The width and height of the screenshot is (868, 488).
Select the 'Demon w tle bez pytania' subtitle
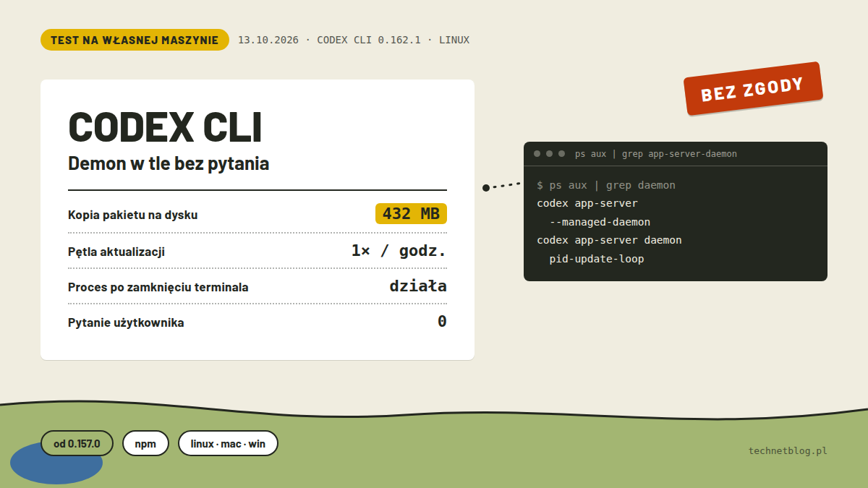coord(169,163)
